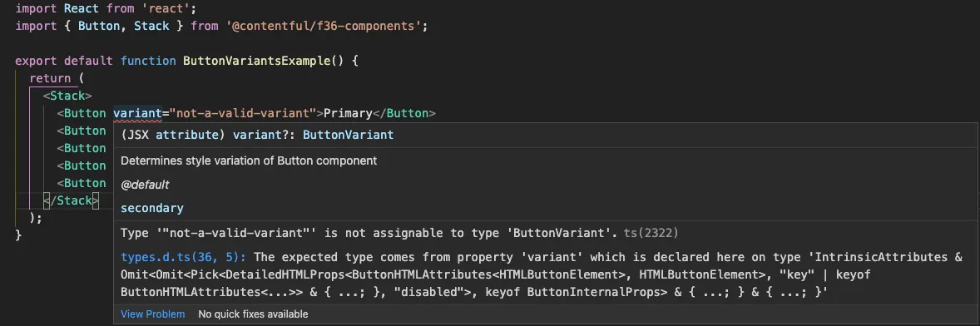Image resolution: width=980 pixels, height=326 pixels.
Task: Click the React identifier in first import
Action: 82,9
